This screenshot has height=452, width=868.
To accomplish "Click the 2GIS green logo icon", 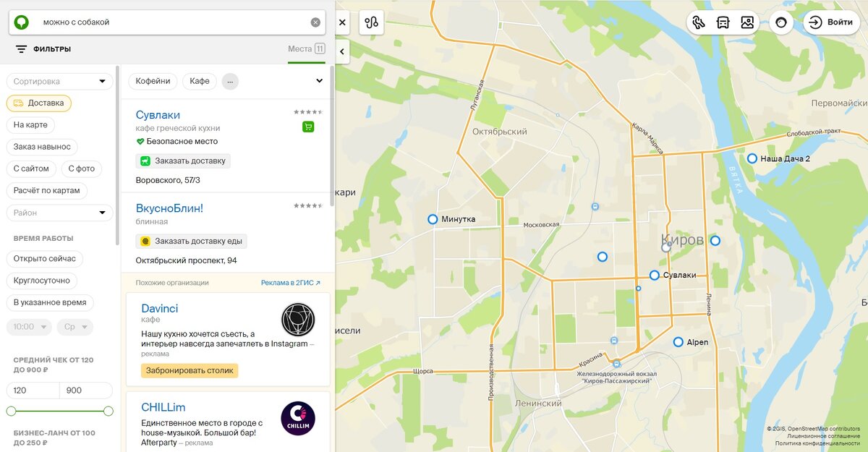I will point(22,22).
